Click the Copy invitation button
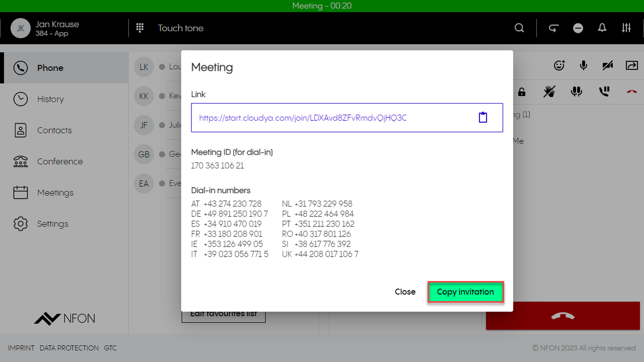This screenshot has height=362, width=644. click(465, 292)
